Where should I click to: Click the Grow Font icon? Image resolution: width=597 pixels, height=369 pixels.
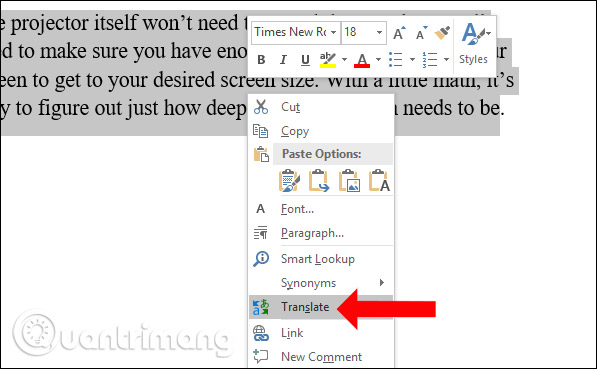pyautogui.click(x=399, y=34)
